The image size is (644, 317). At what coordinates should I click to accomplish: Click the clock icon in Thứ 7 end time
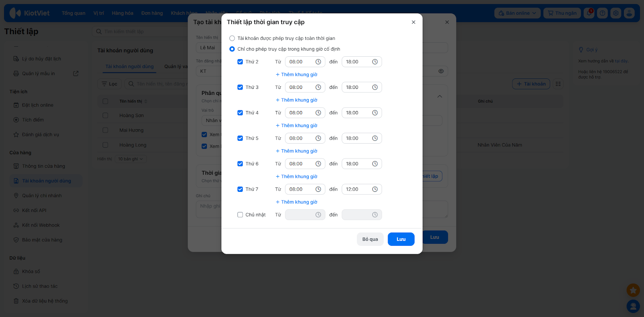(375, 189)
